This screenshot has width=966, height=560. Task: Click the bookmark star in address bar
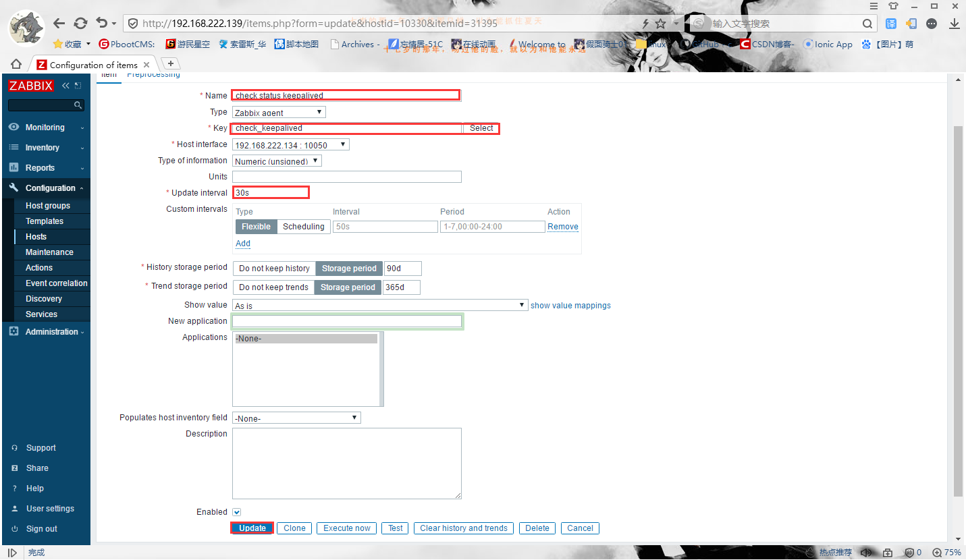(x=660, y=24)
